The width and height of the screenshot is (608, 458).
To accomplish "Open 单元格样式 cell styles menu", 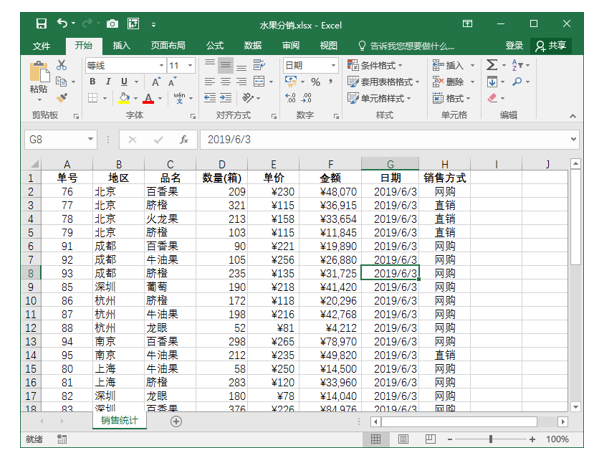I will click(x=379, y=98).
